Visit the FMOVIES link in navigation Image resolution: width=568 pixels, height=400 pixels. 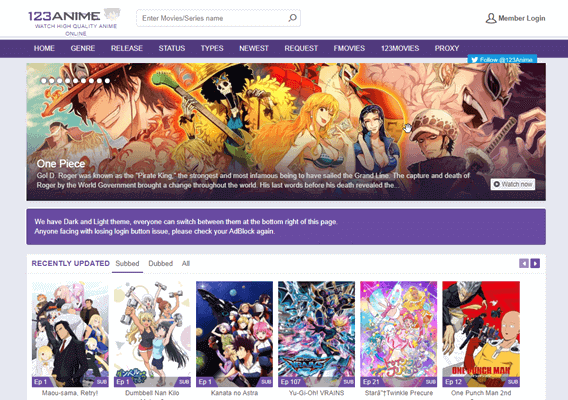point(349,48)
